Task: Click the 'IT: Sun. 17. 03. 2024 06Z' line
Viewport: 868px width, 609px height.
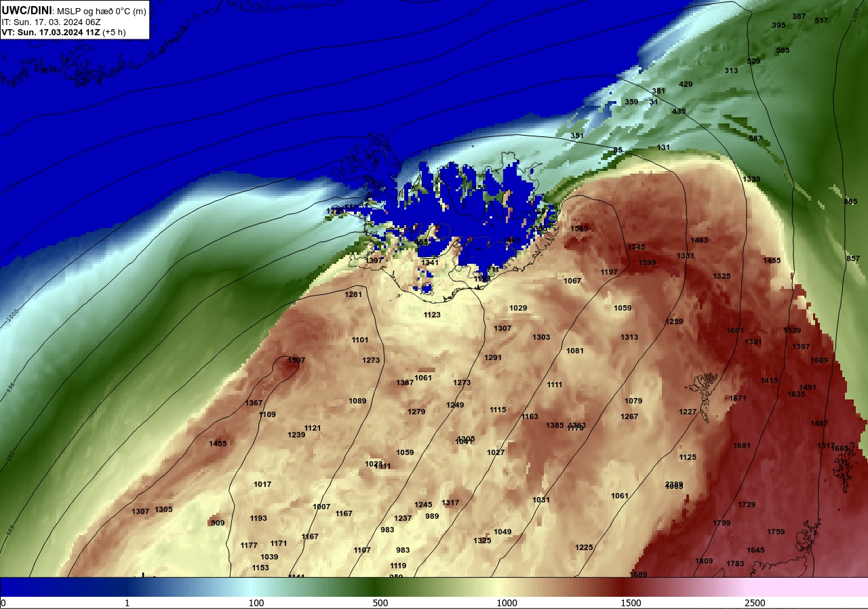Action: point(52,22)
